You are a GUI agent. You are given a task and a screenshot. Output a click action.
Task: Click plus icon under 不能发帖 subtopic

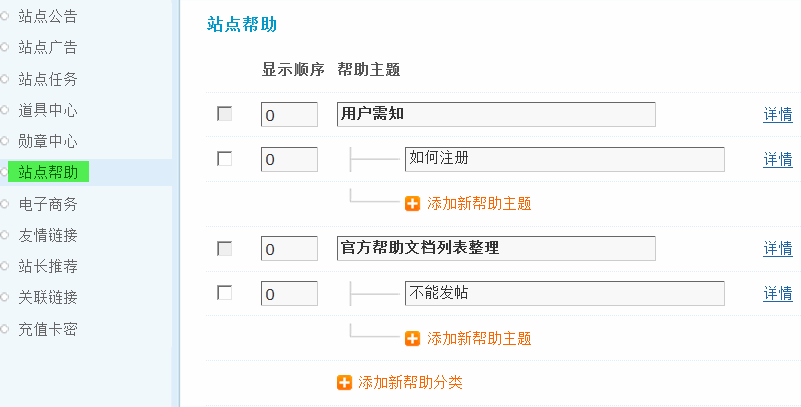pos(412,338)
